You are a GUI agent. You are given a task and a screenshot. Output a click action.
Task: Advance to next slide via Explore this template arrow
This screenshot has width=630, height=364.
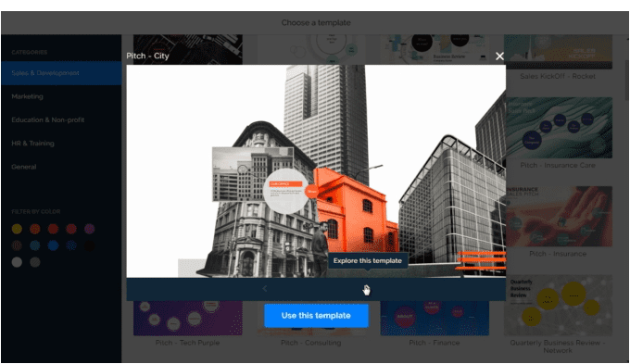(367, 288)
